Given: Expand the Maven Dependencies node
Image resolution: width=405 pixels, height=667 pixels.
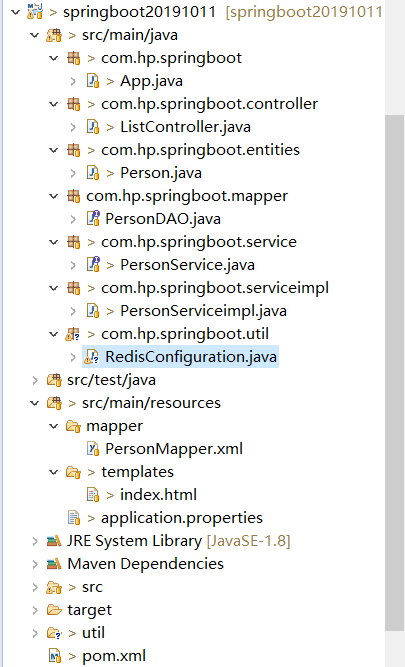Looking at the screenshot, I should pos(35,564).
